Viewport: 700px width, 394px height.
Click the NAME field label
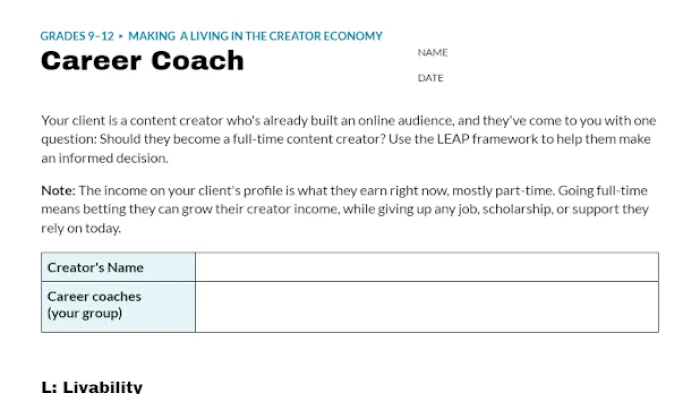point(433,53)
